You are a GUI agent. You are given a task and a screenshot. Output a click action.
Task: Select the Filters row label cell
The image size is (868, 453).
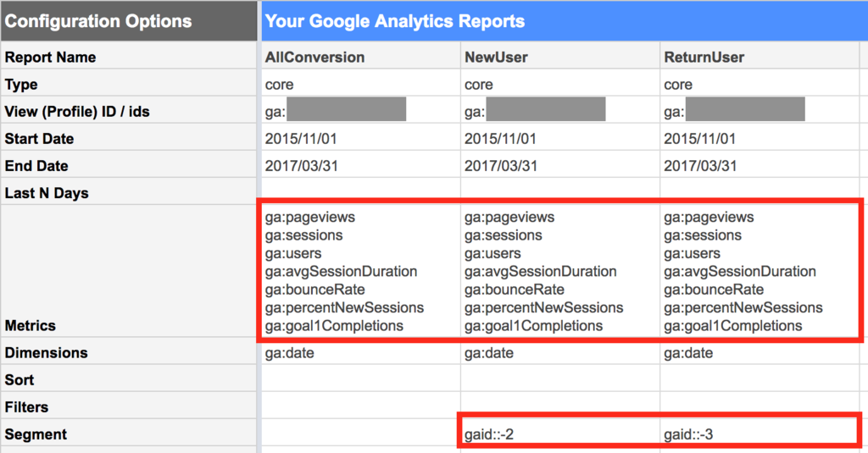point(127,407)
